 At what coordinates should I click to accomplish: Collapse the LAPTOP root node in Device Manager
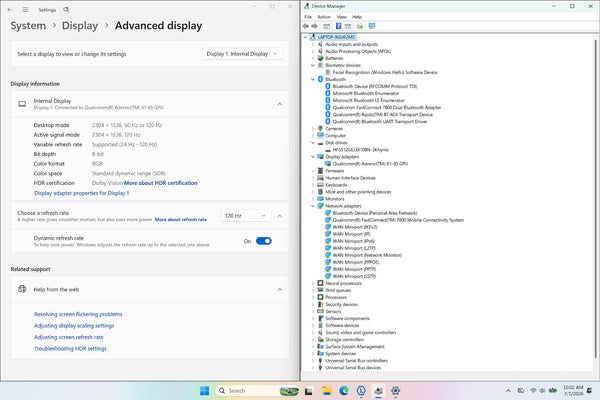pyautogui.click(x=305, y=37)
